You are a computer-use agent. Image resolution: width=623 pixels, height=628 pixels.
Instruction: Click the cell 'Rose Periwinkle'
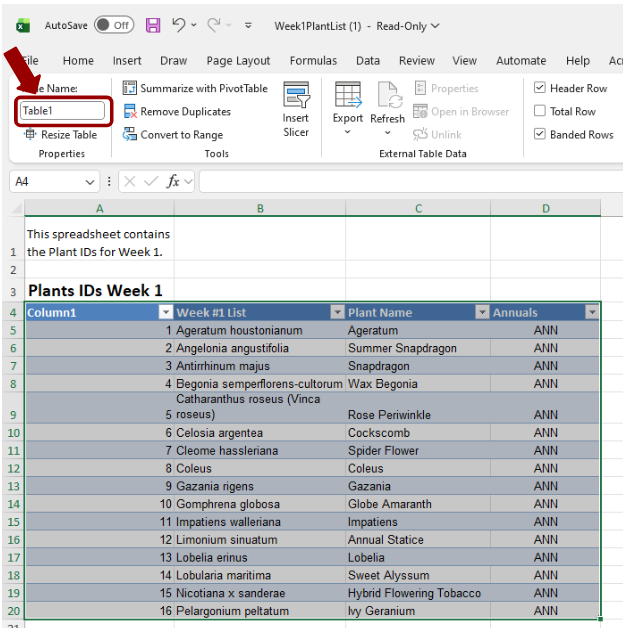point(418,408)
